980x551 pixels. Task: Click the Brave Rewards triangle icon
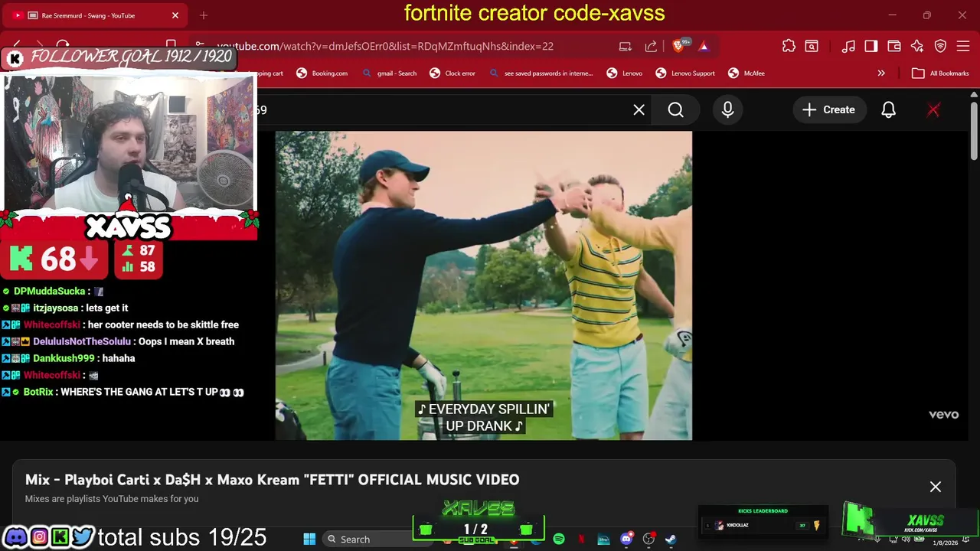(704, 46)
